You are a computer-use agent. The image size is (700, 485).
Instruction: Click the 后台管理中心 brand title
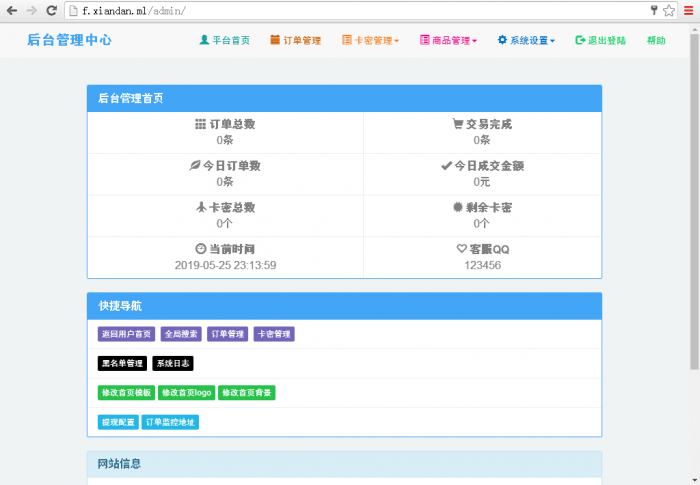69,41
